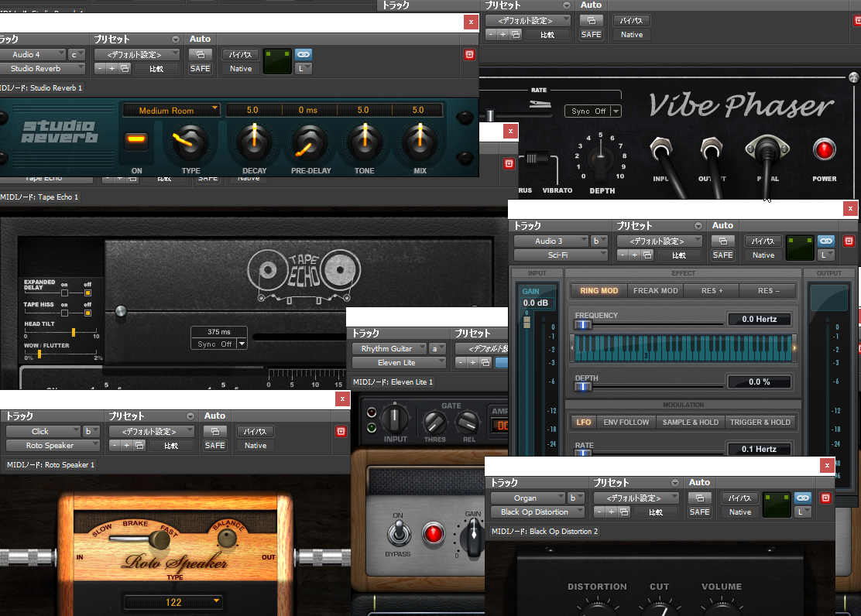861x616 pixels.
Task: Click red target icon in Black Op Distortion window
Action: (826, 498)
